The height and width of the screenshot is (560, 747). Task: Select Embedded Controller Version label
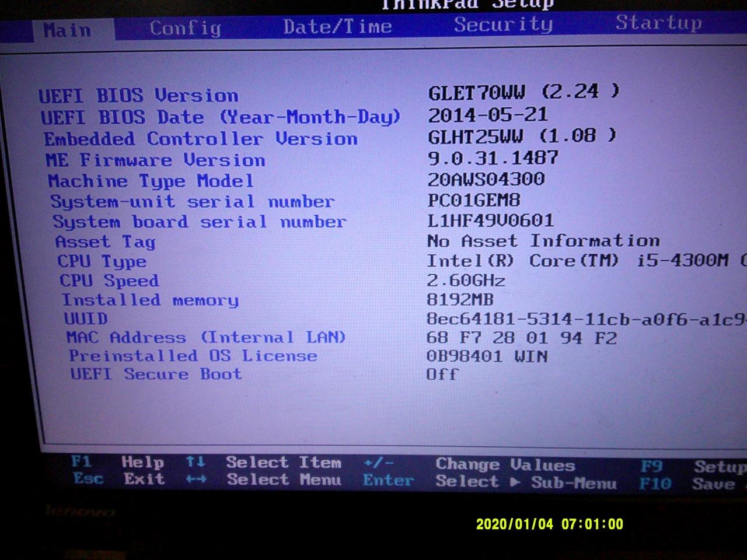pyautogui.click(x=201, y=139)
